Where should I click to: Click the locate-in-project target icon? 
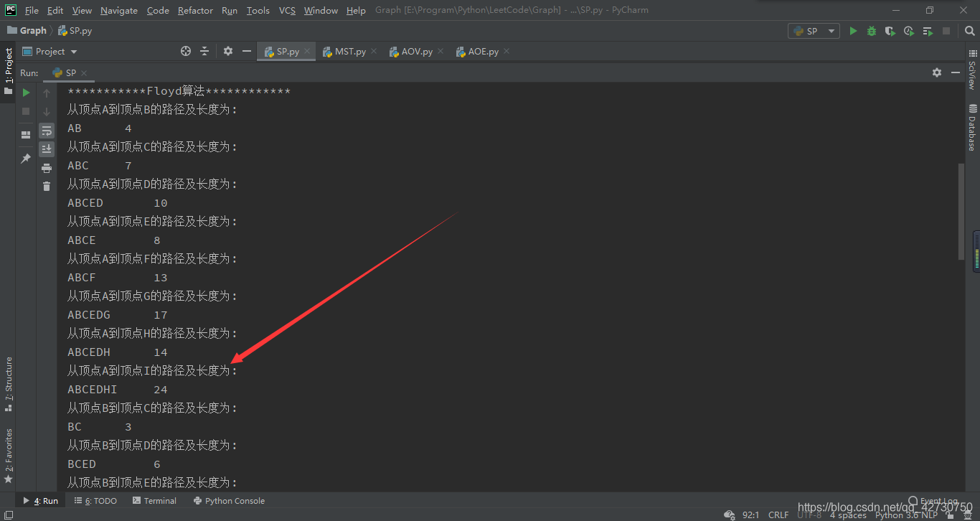186,51
